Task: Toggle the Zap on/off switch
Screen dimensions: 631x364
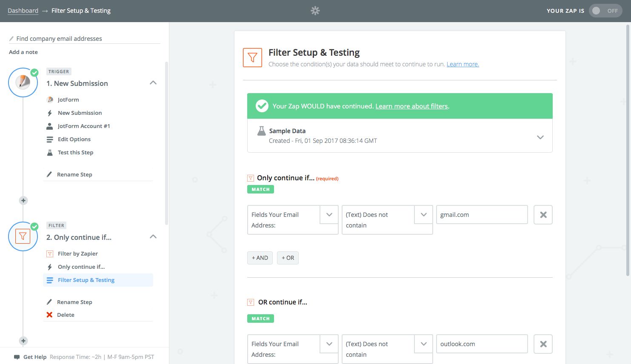Action: tap(605, 11)
